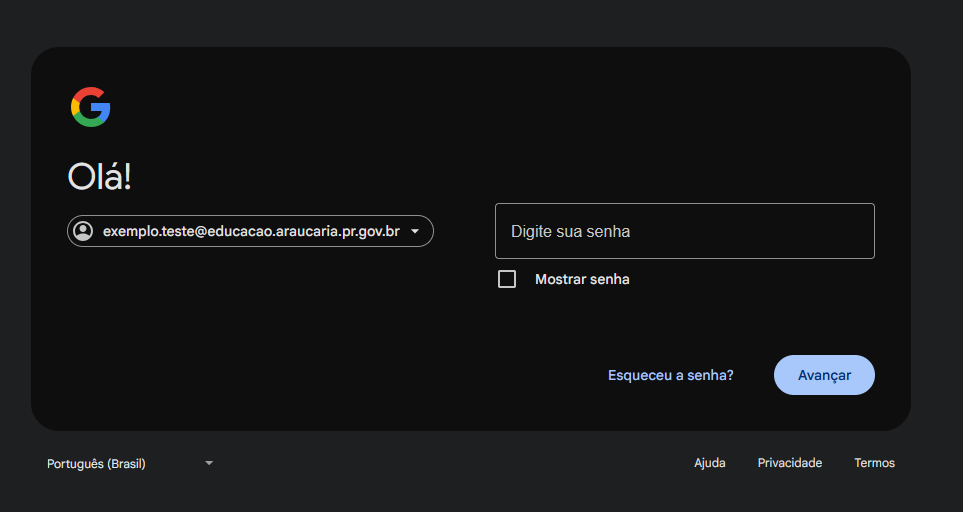This screenshot has width=963, height=512.
Task: Focus the "Digite sua senha" password field
Action: (x=685, y=231)
